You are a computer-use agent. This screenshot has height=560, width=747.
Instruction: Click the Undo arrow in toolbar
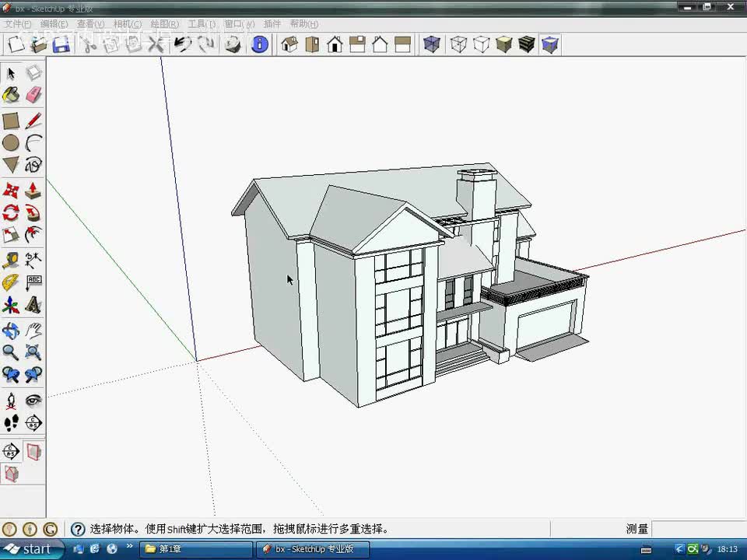coord(183,44)
